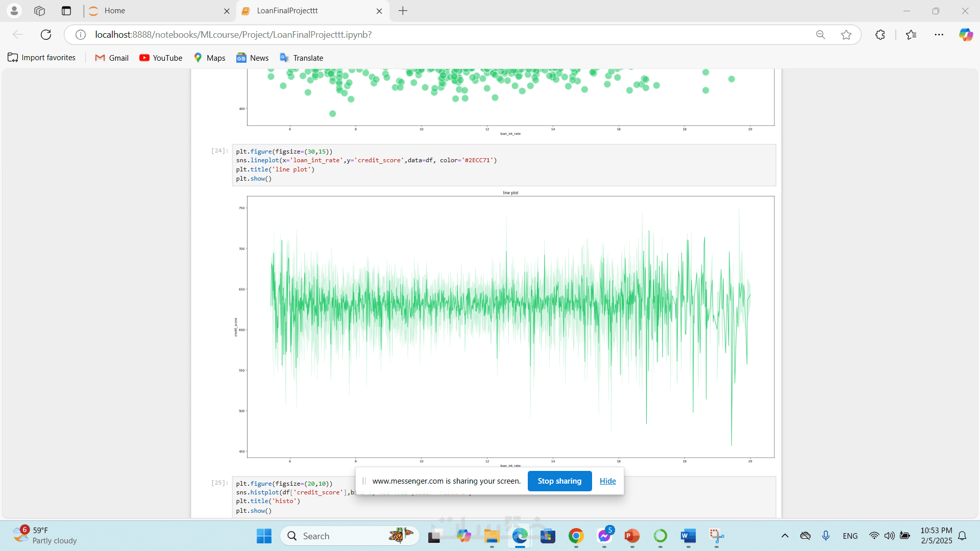The height and width of the screenshot is (551, 980).
Task: Switch to the Home tab
Action: (153, 11)
